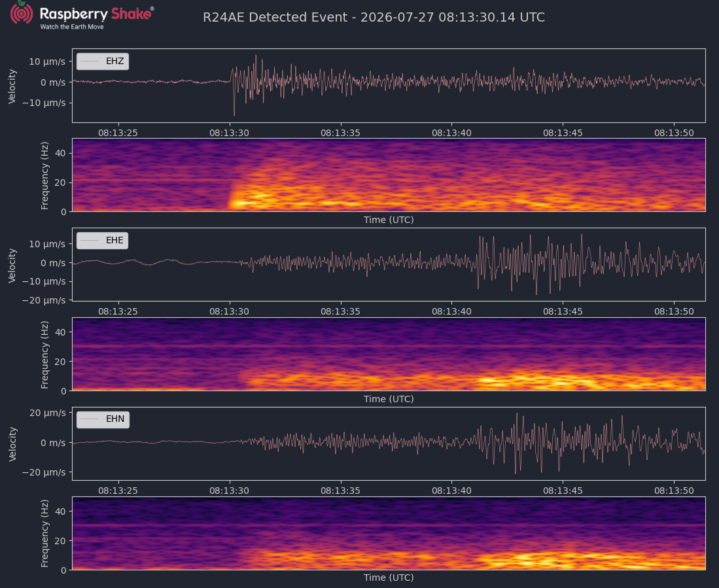Click the −20 µm/s tick on EHE plot
The image size is (719, 588).
44,301
